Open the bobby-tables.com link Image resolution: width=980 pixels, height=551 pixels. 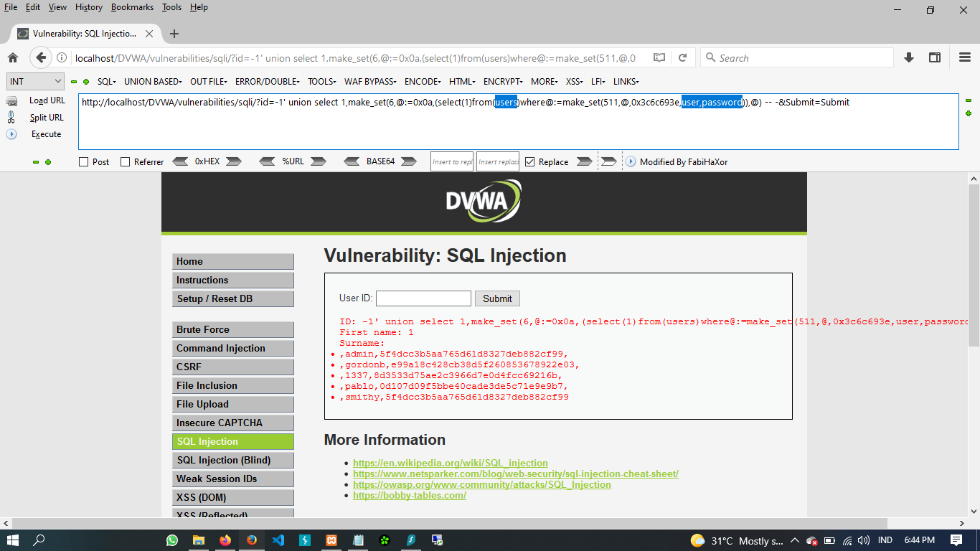410,495
